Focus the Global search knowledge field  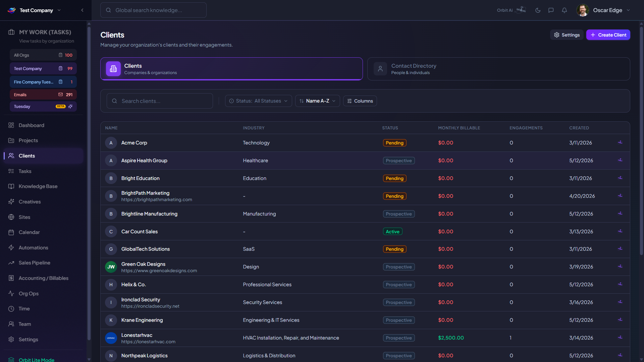click(153, 10)
